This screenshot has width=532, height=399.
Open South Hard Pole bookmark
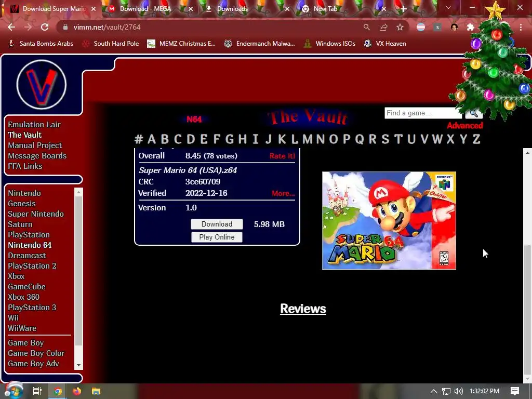111,44
